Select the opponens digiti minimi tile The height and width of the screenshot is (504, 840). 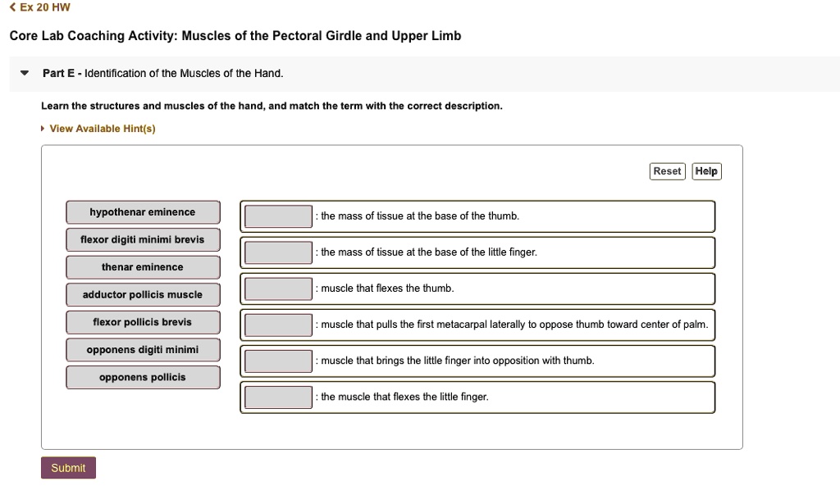point(143,349)
